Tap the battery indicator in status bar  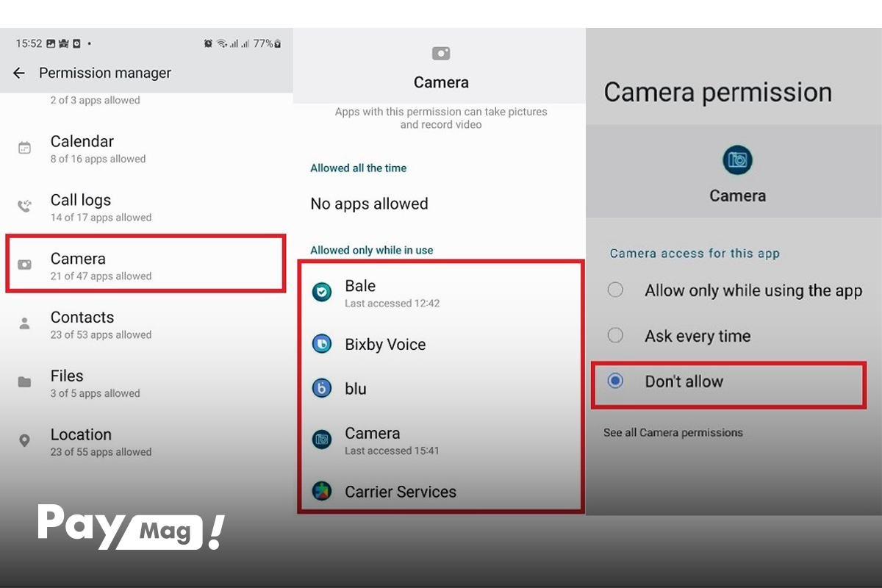(277, 44)
